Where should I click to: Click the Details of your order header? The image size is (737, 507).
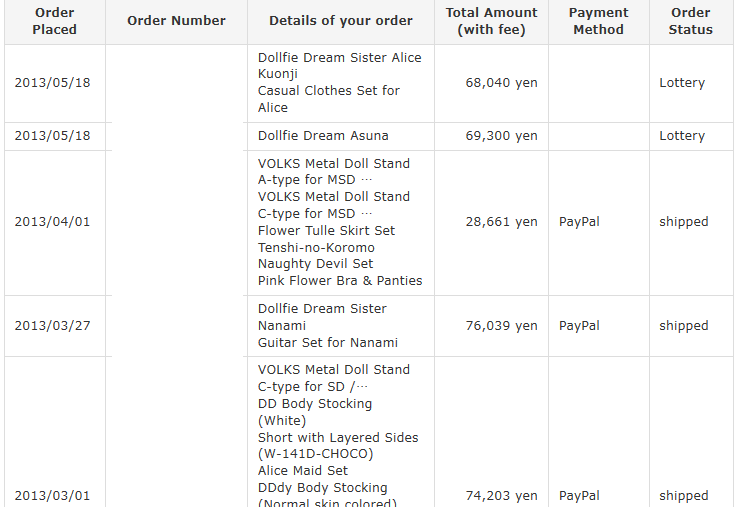pyautogui.click(x=341, y=21)
